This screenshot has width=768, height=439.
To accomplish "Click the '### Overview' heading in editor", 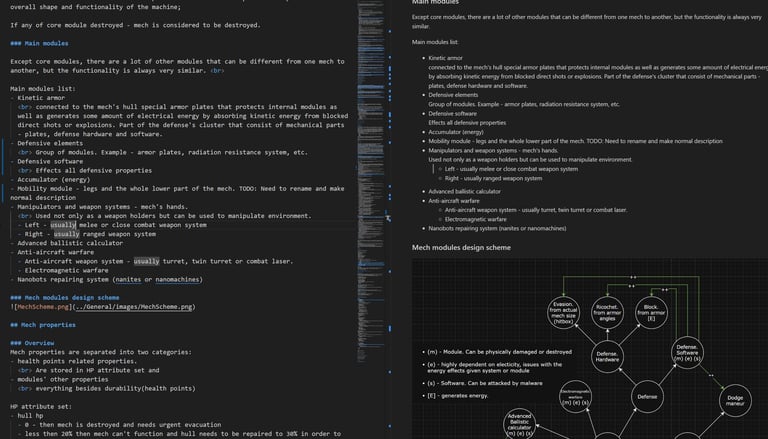I will 32,343.
